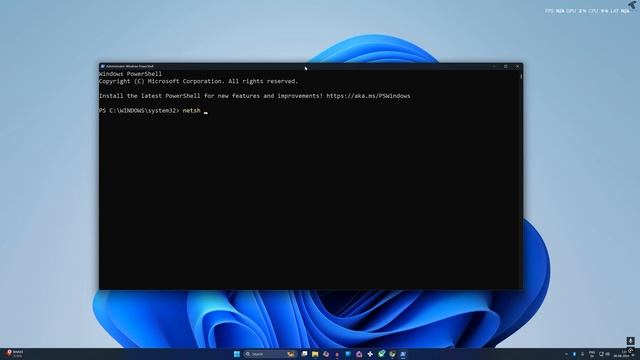This screenshot has height=360, width=640.
Task: Open the Windows Start menu
Action: (x=237, y=354)
